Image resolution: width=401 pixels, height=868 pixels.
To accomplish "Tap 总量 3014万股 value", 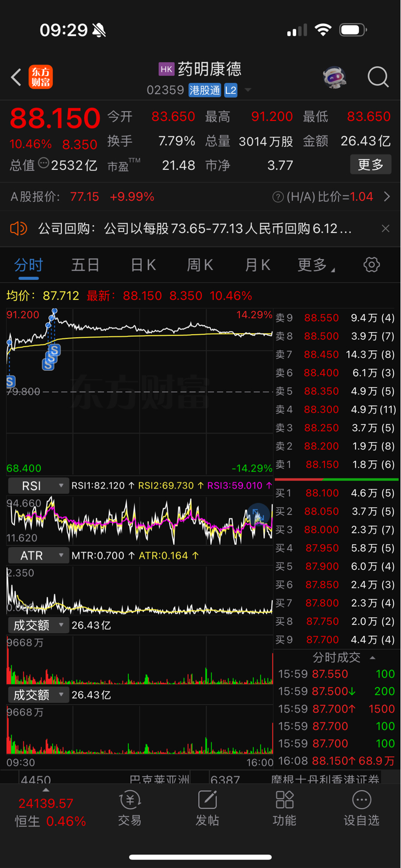I will pos(266,141).
